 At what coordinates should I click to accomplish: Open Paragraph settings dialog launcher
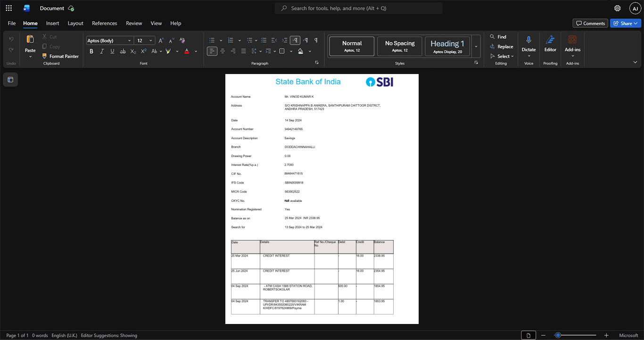tap(317, 63)
